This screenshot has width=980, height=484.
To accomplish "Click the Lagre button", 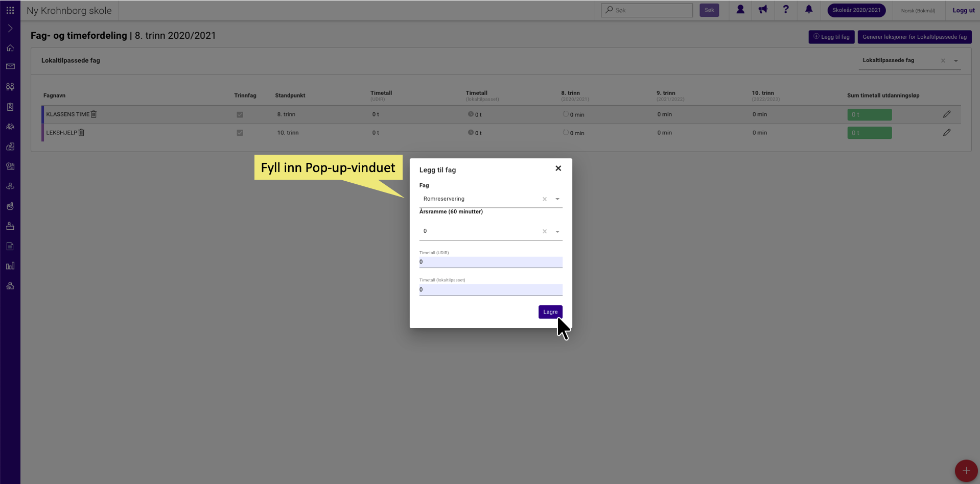I will (x=550, y=312).
